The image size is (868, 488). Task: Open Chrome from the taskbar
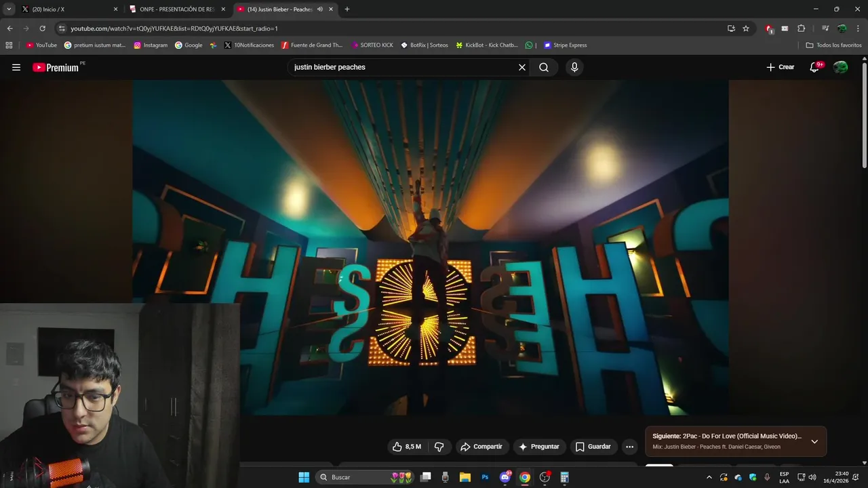[x=524, y=477]
